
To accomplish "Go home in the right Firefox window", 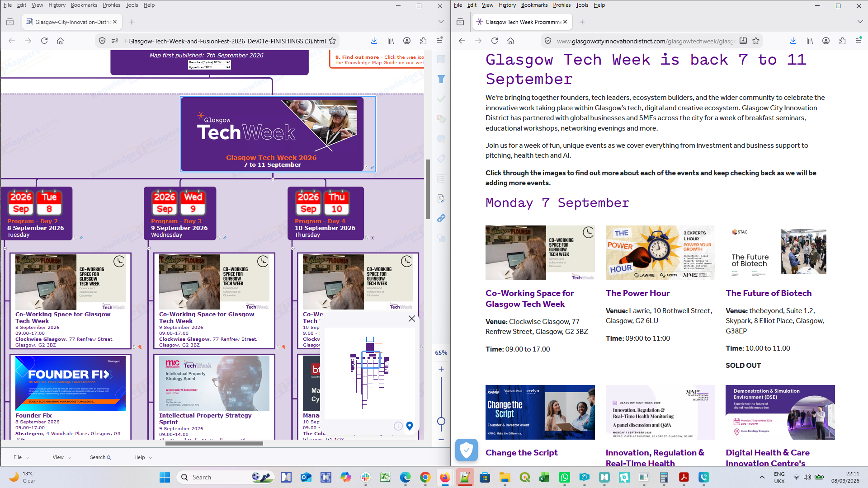I will [510, 41].
